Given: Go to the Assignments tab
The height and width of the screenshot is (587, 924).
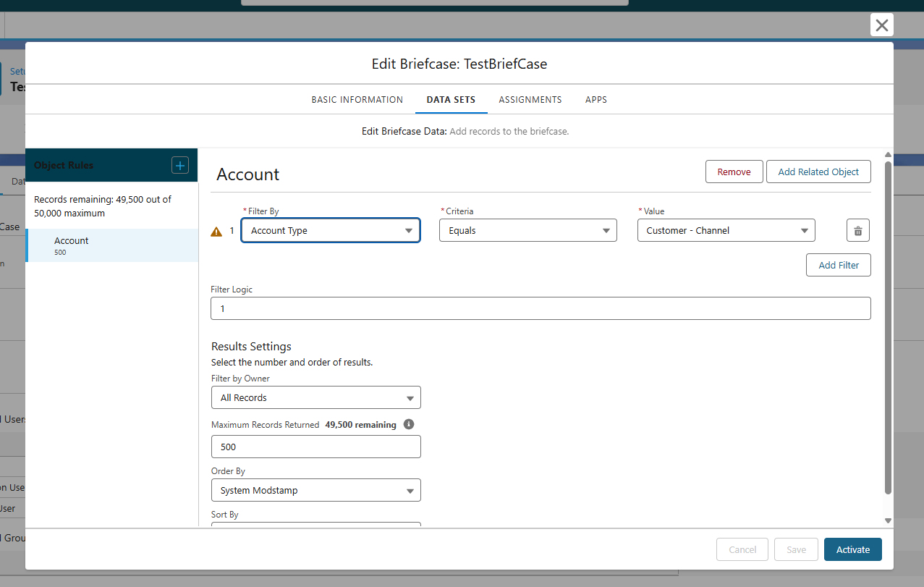Looking at the screenshot, I should coord(530,100).
